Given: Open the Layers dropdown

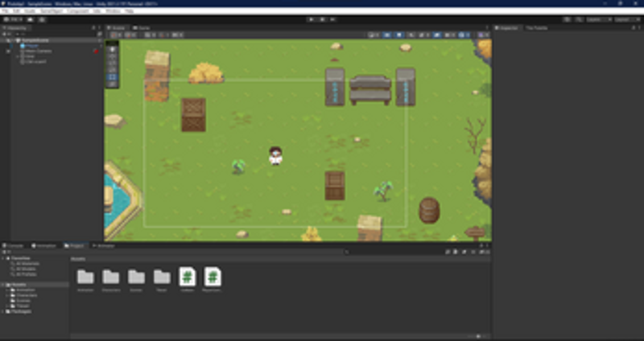Looking at the screenshot, I should tap(599, 19).
